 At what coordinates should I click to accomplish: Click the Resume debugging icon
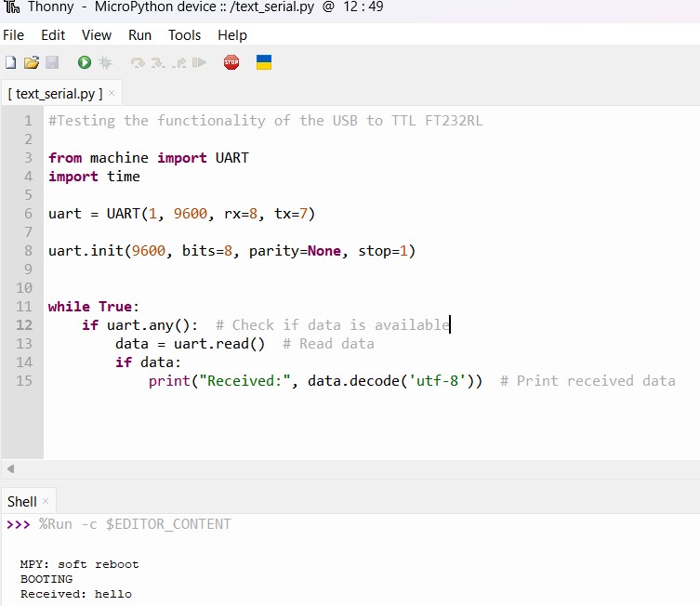tap(199, 62)
